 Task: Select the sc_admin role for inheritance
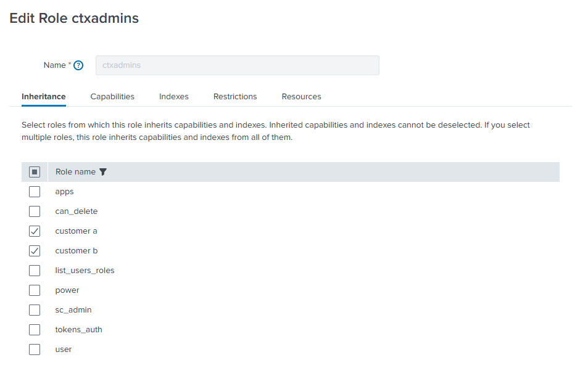[x=35, y=310]
